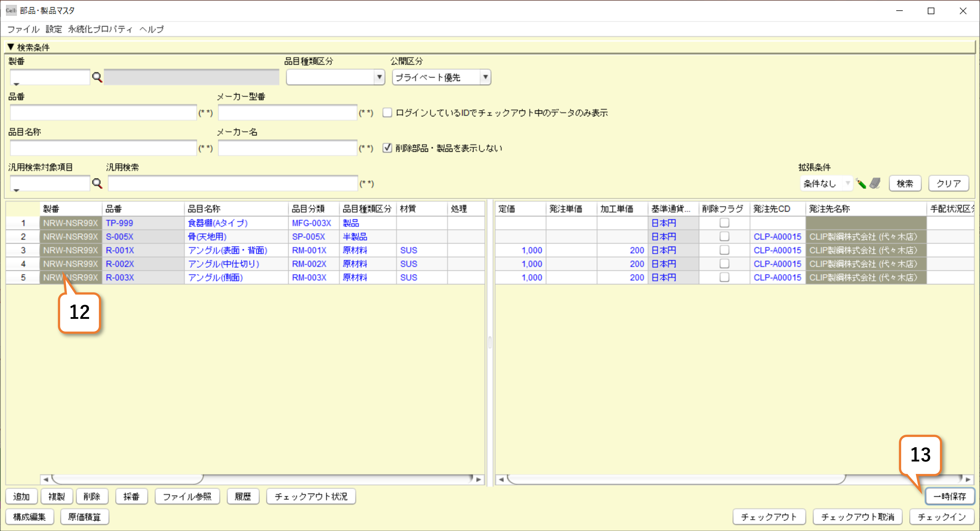Image resolution: width=980 pixels, height=531 pixels.
Task: Click the 品目名称 column header
Action: click(236, 209)
